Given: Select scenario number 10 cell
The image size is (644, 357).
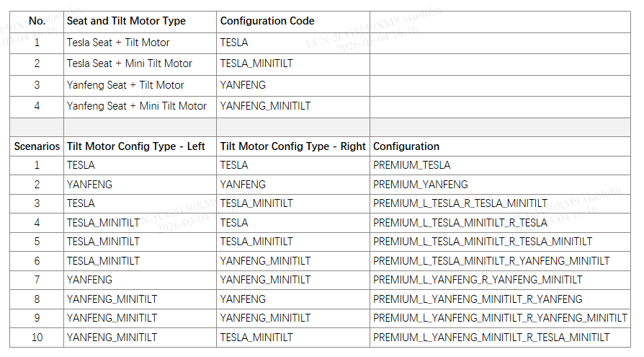Looking at the screenshot, I should click(37, 338).
